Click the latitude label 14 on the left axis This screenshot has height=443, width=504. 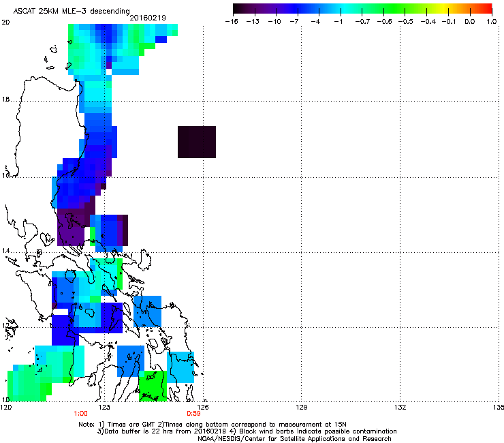click(x=5, y=251)
